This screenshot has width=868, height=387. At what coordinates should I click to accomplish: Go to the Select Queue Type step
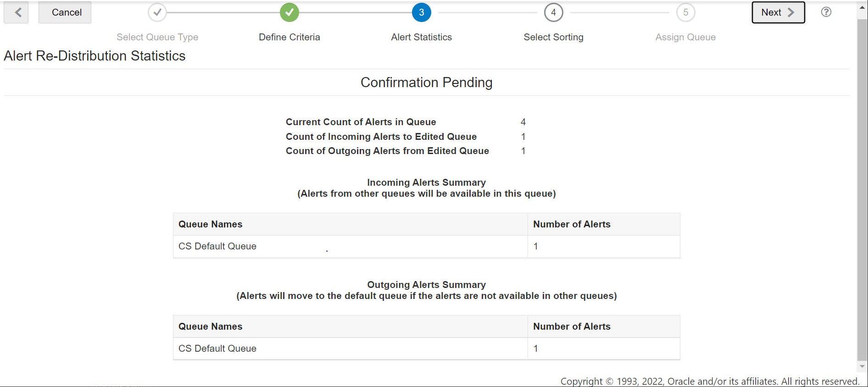click(x=157, y=37)
